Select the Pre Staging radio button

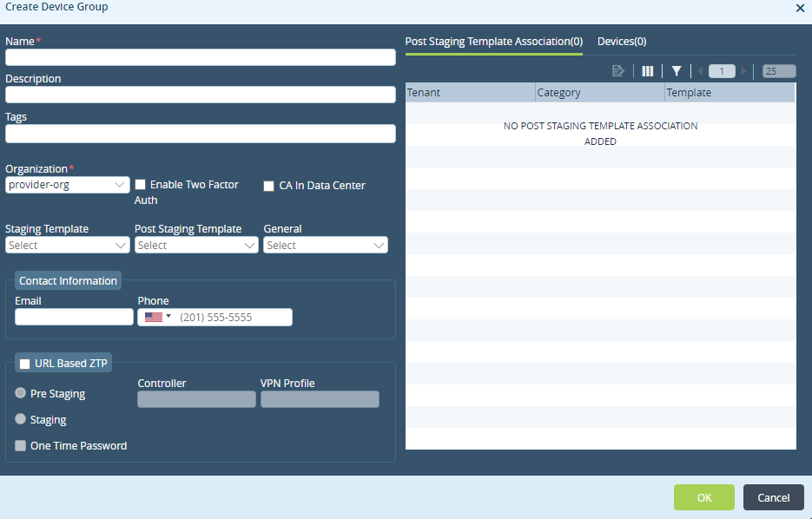[21, 393]
